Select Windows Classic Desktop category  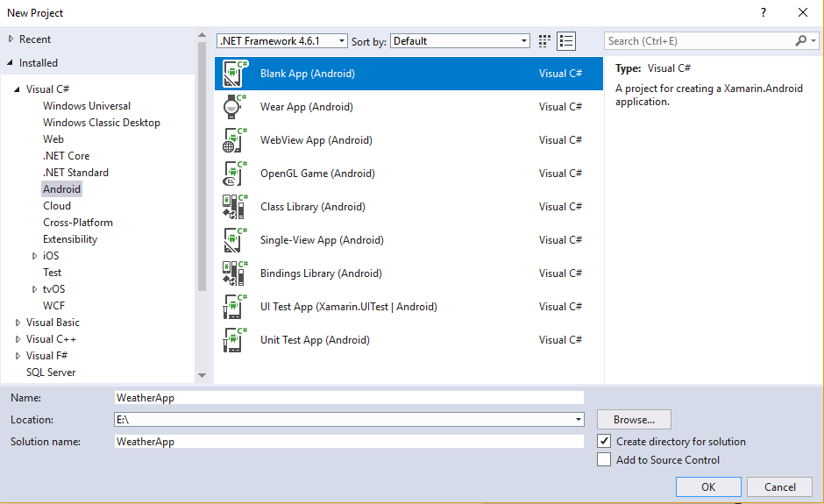click(x=102, y=123)
